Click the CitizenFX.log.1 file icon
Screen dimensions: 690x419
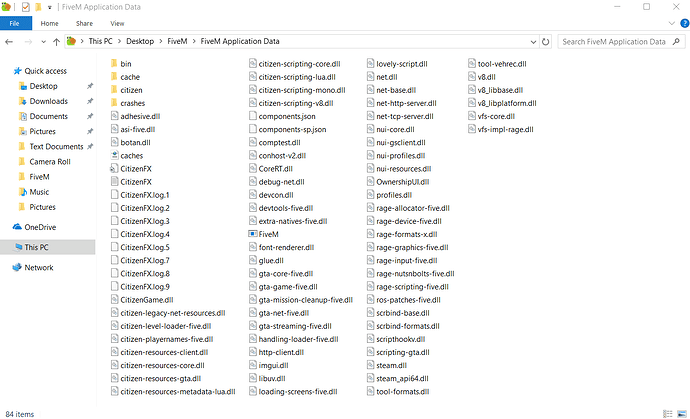(x=114, y=195)
